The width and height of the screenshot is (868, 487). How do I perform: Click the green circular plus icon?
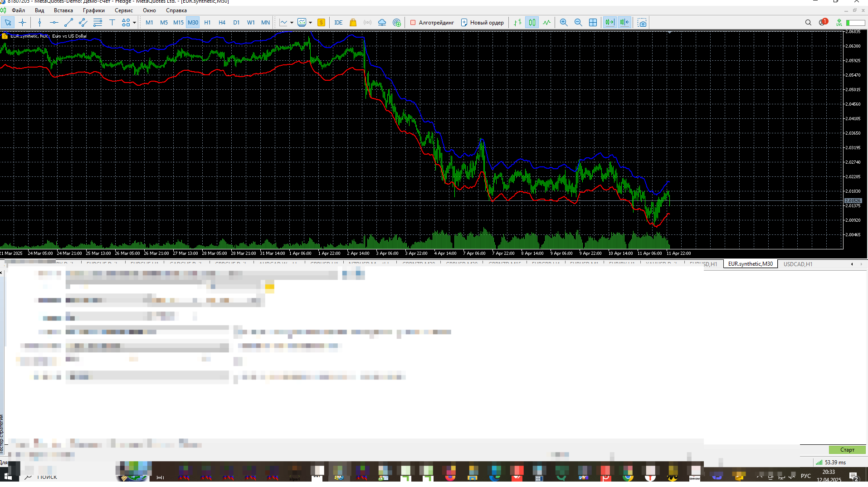pos(397,22)
